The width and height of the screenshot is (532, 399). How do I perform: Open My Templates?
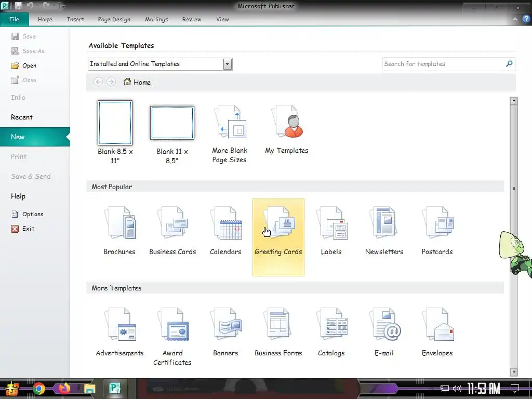tap(286, 130)
